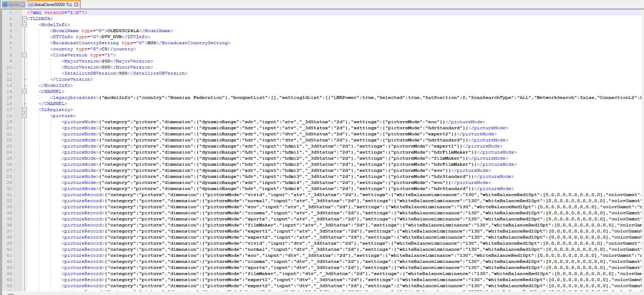The image size is (644, 295).
Task: Collapse the picture node fold marker
Action: pos(23,116)
